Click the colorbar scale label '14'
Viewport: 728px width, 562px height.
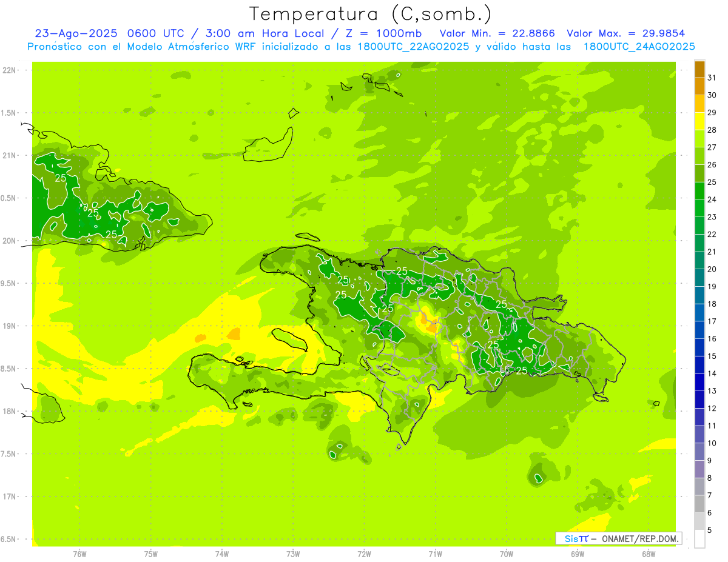pos(712,374)
